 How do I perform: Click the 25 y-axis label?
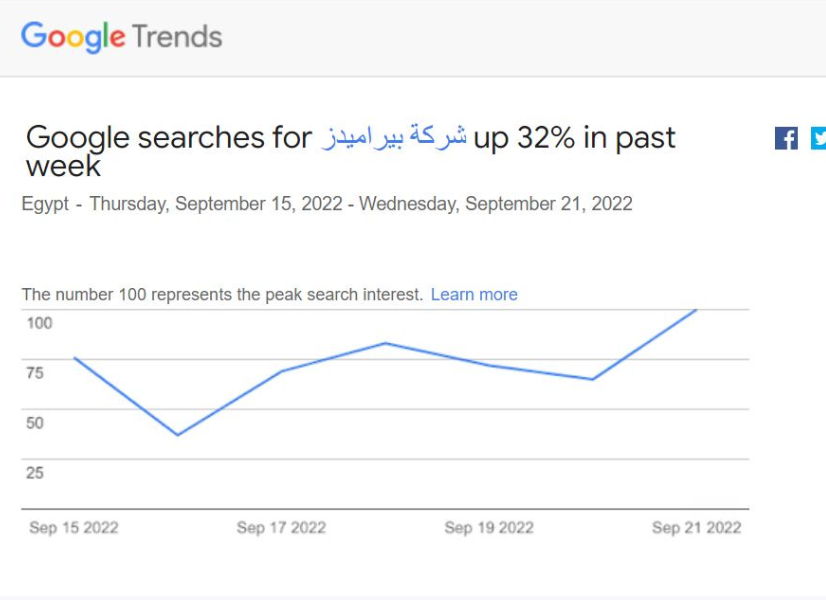click(35, 473)
